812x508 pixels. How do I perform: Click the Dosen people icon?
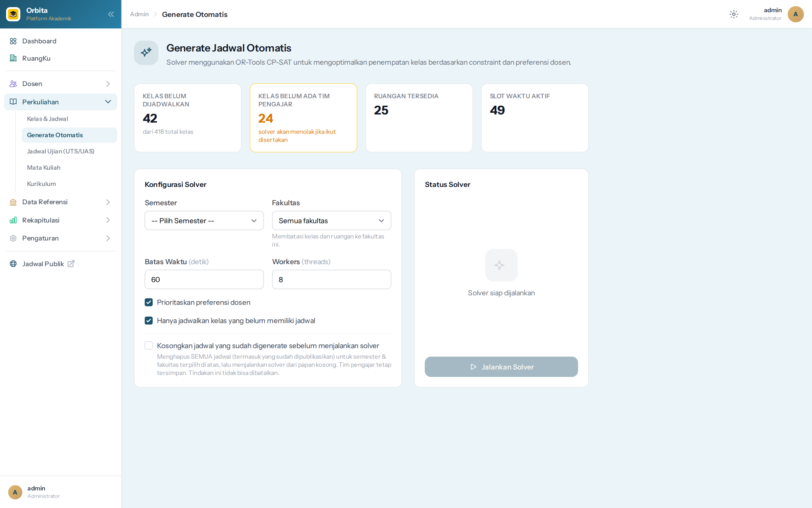coord(13,84)
